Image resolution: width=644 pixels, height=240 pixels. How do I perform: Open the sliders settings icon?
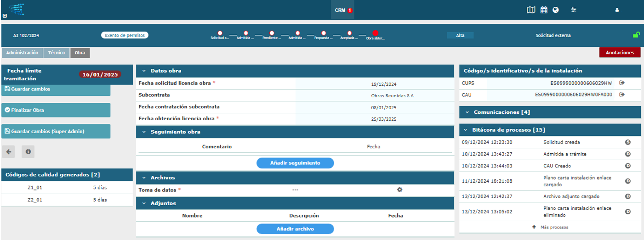[574, 10]
